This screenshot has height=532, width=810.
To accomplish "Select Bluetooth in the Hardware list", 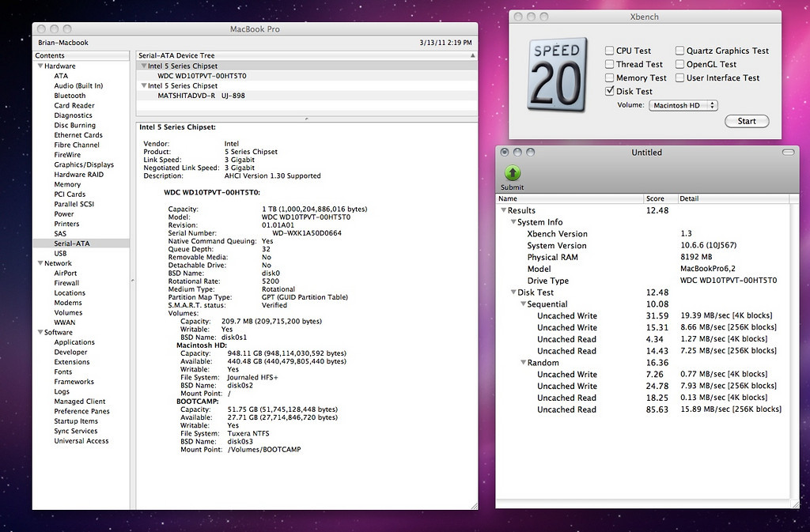I will [x=70, y=96].
